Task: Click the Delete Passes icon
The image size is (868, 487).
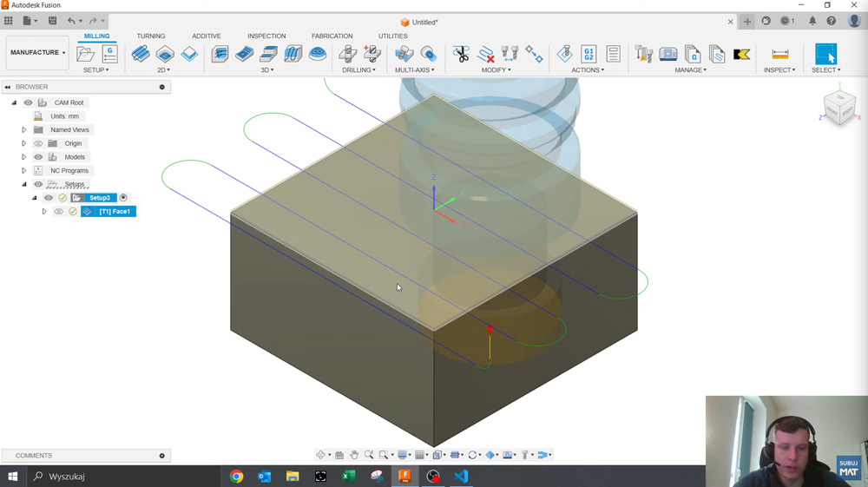Action: 485,54
